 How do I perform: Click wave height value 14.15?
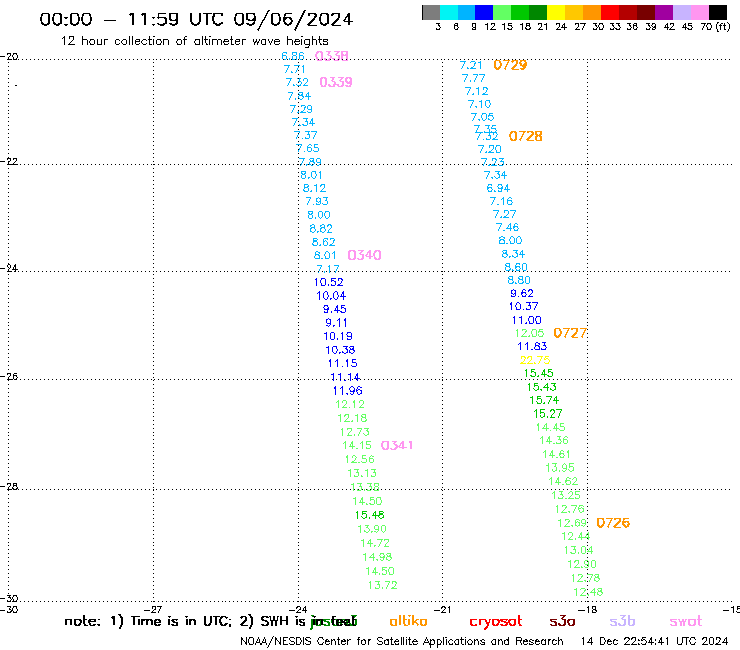[x=357, y=445]
